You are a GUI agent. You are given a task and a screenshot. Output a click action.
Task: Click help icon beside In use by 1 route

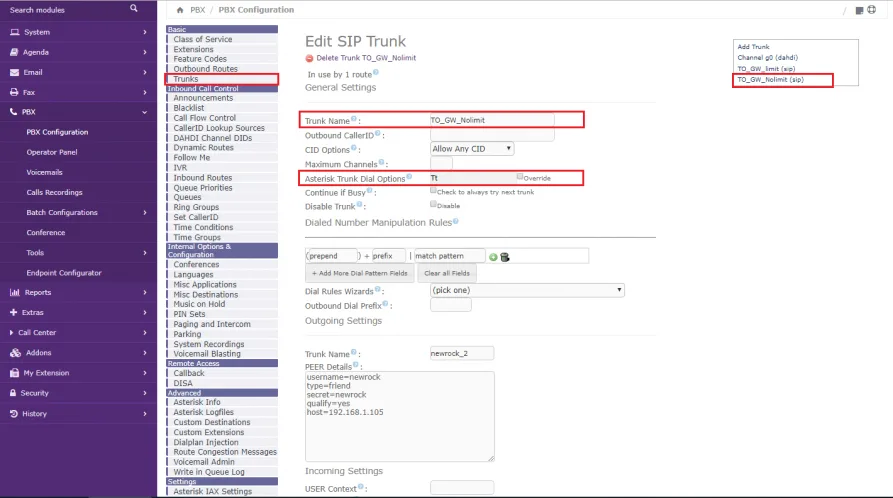(x=376, y=72)
